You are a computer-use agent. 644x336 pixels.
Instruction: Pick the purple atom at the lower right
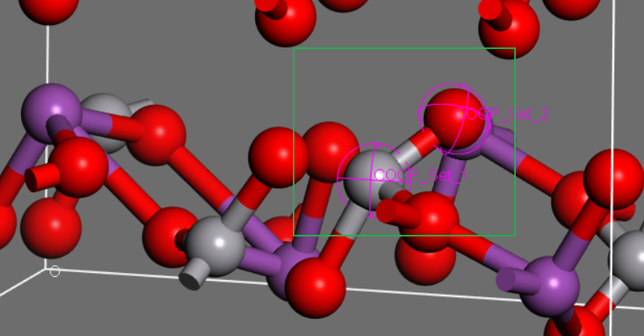(x=552, y=286)
